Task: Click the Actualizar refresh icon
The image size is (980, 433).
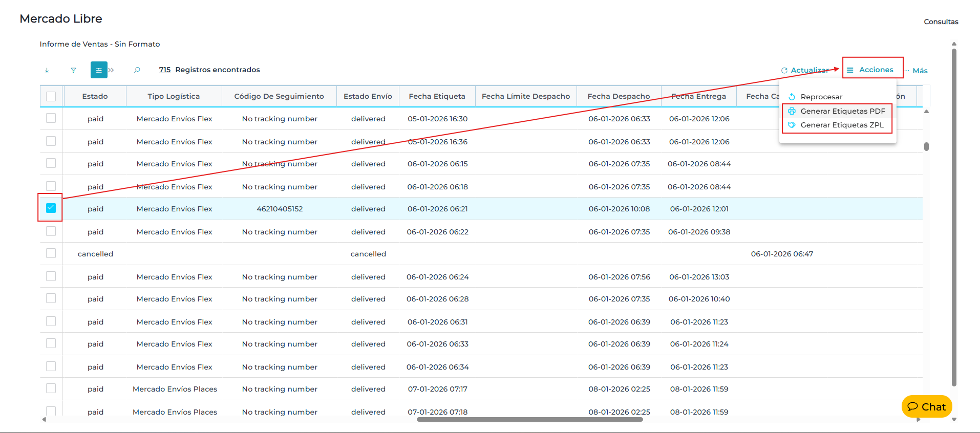Action: point(784,71)
